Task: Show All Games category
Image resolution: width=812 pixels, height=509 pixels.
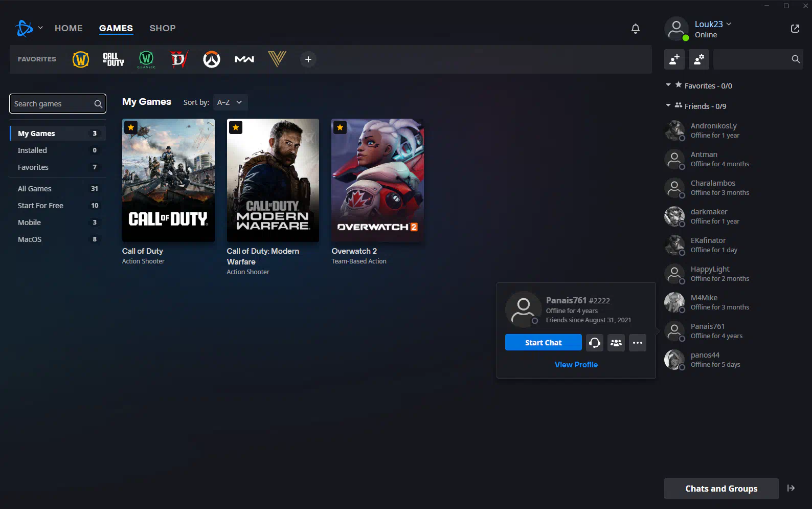Action: pyautogui.click(x=58, y=189)
